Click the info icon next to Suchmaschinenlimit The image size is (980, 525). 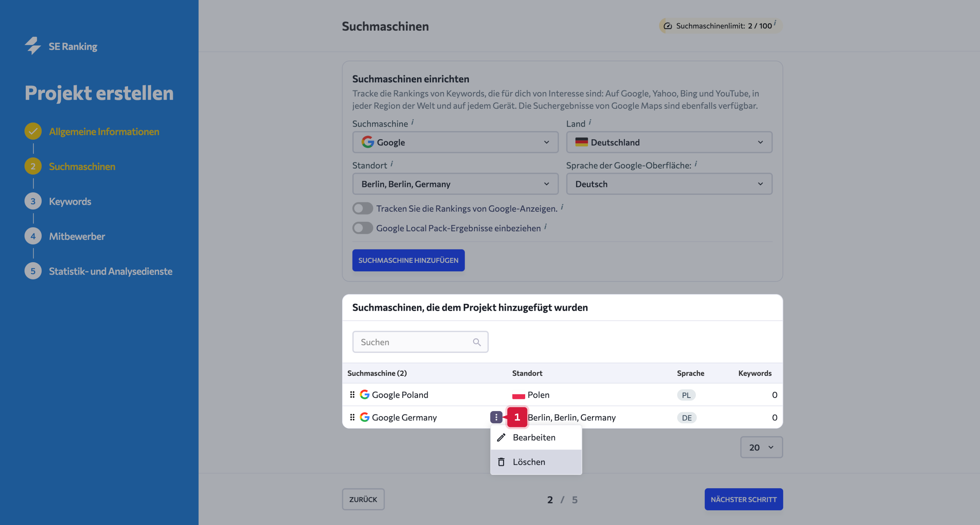tap(775, 23)
